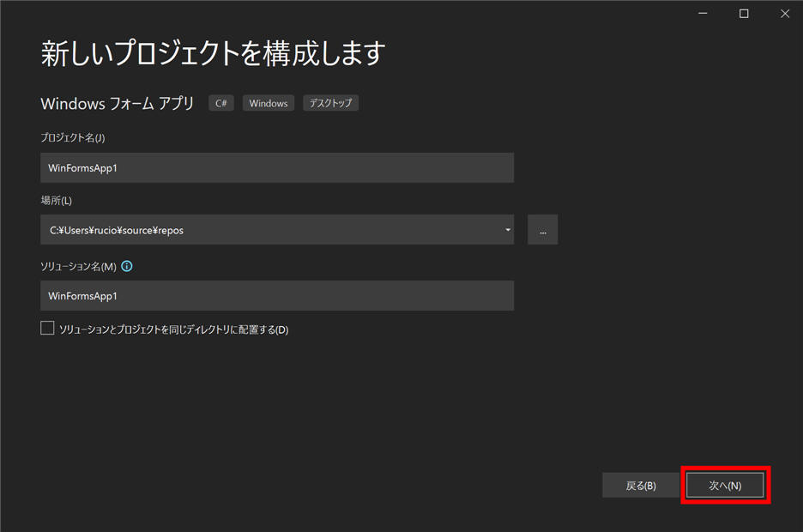Screen dimensions: 803x532
Task: Click the location path C:¥Users¥rucio¥source¥repos field
Action: [277, 230]
